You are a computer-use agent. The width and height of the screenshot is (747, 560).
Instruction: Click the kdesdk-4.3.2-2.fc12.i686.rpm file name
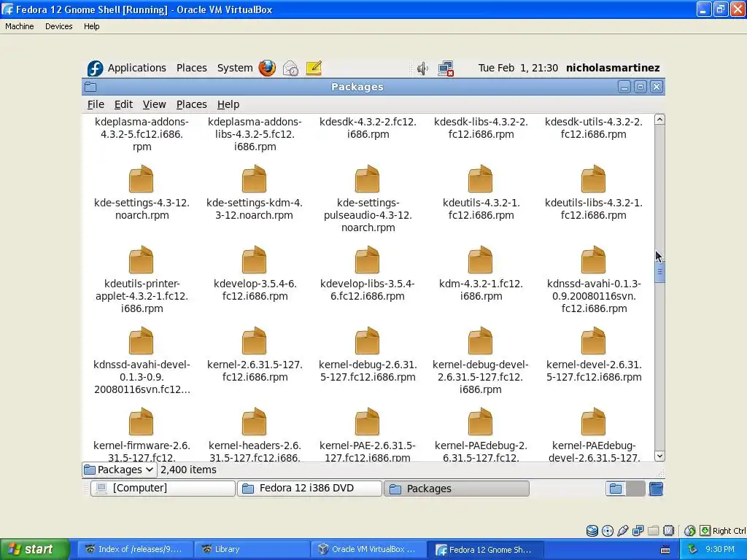[368, 128]
